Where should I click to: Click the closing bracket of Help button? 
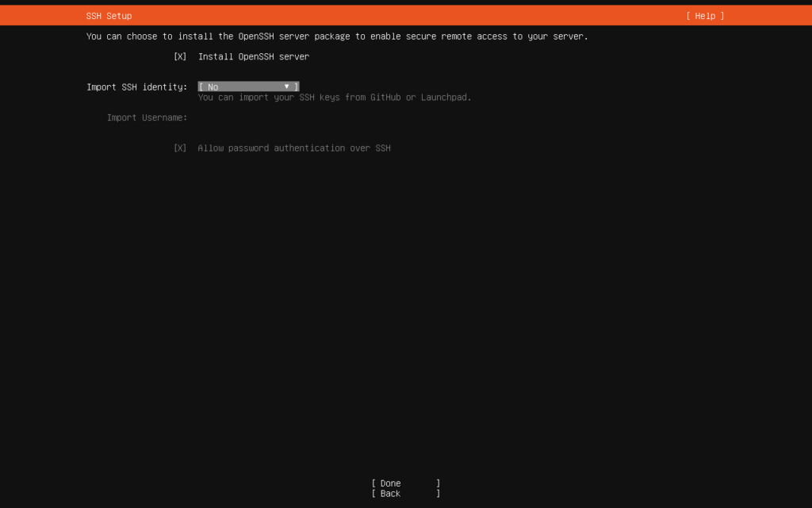(x=722, y=16)
